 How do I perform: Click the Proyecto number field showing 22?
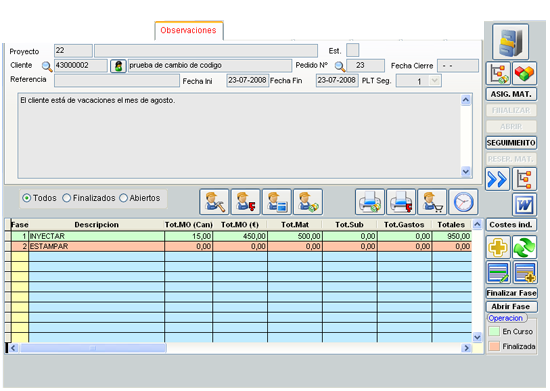(x=73, y=50)
